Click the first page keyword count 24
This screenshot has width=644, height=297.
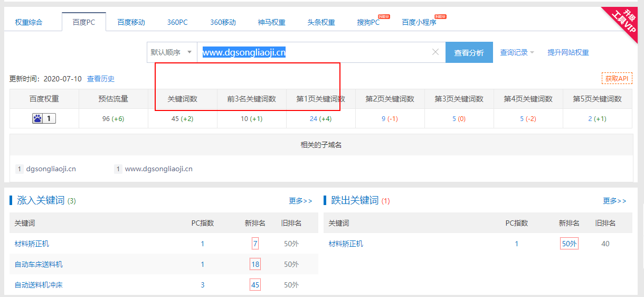point(314,118)
